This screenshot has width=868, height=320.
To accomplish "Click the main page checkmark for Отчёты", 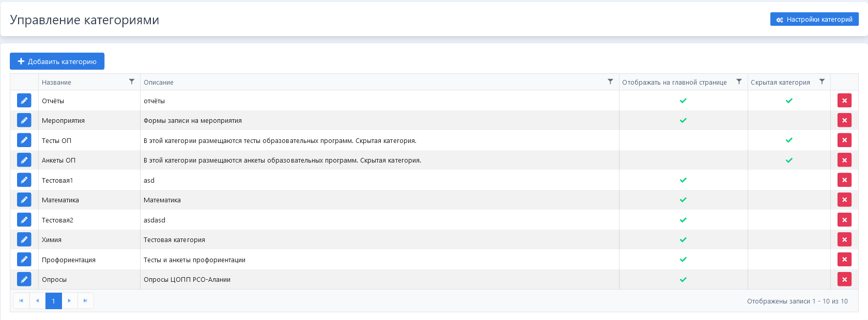I will [683, 101].
